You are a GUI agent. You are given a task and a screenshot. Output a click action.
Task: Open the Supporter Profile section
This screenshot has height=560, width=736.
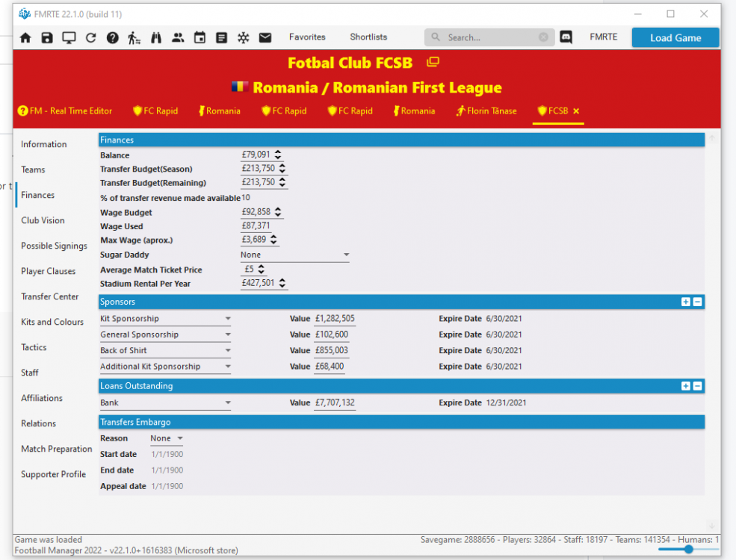[54, 474]
